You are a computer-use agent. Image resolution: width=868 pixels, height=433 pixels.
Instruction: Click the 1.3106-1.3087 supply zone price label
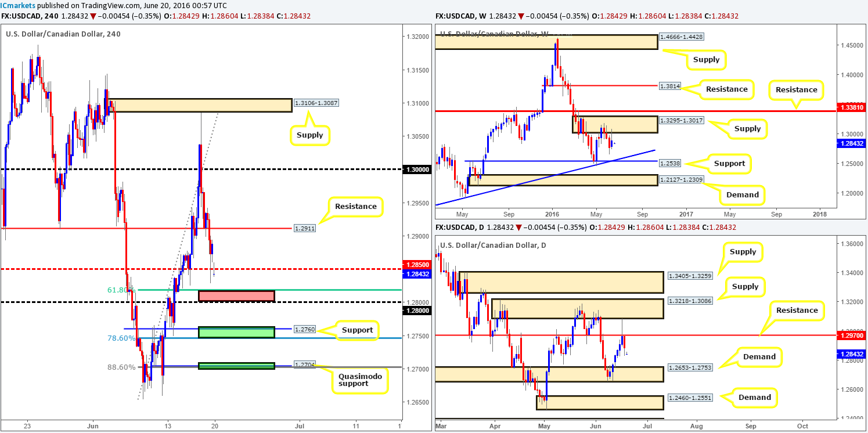click(x=316, y=103)
